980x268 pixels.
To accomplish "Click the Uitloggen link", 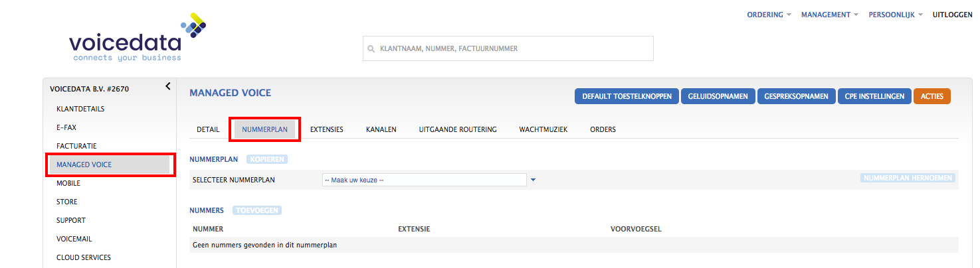I will tap(952, 15).
